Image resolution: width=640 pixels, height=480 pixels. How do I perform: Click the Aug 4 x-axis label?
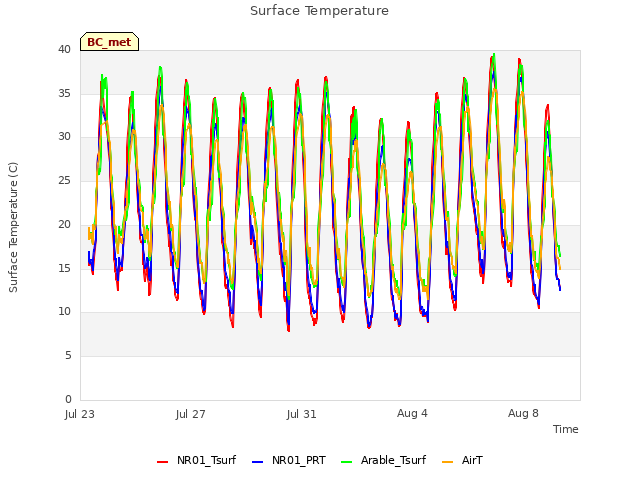pyautogui.click(x=412, y=413)
